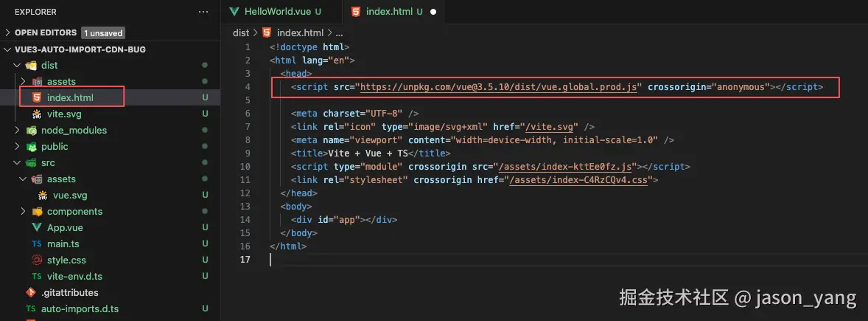The width and height of the screenshot is (868, 321).
Task: Expand the public folder chevron
Action: click(17, 146)
